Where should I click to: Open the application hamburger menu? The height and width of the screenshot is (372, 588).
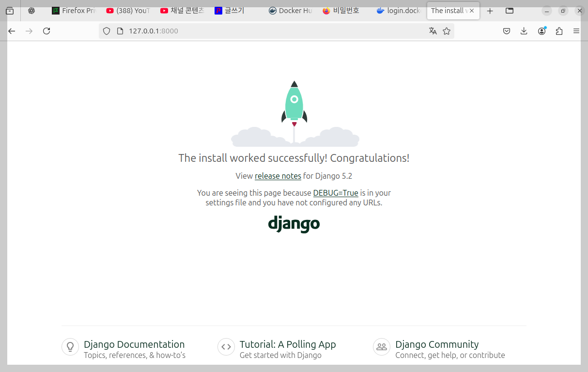(576, 31)
